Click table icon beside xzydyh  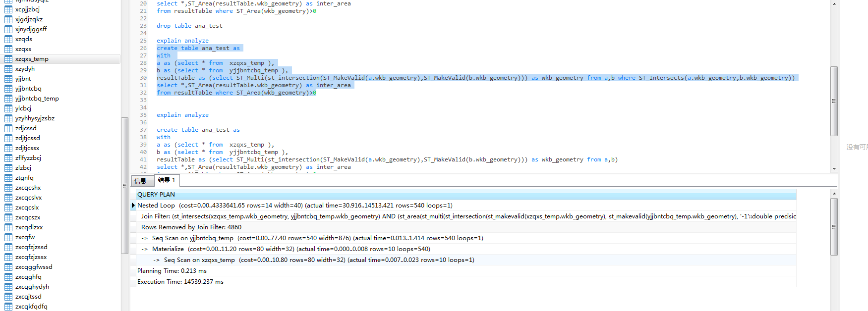[8, 69]
